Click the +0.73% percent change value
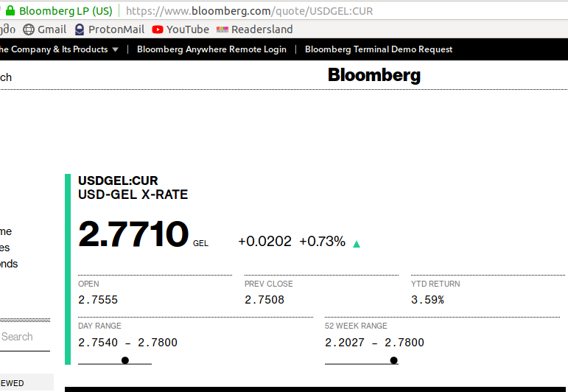This screenshot has width=568, height=392. pos(322,242)
